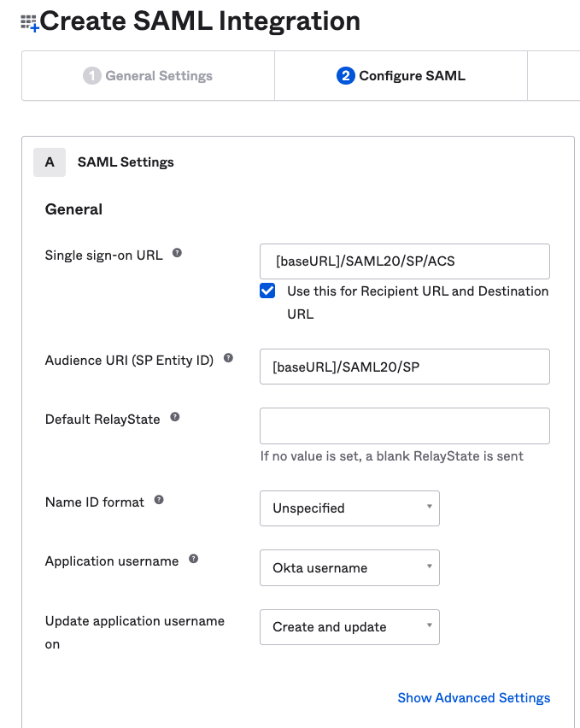580x728 pixels.
Task: Open Show Advanced Settings
Action: pos(474,698)
